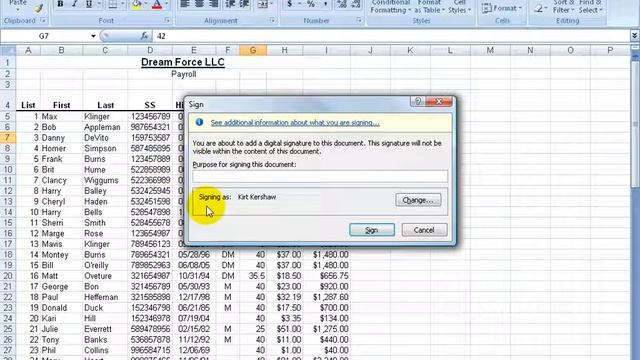Toggle Italic formatting in the ribbon
The height and width of the screenshot is (360, 640).
(x=74, y=4)
